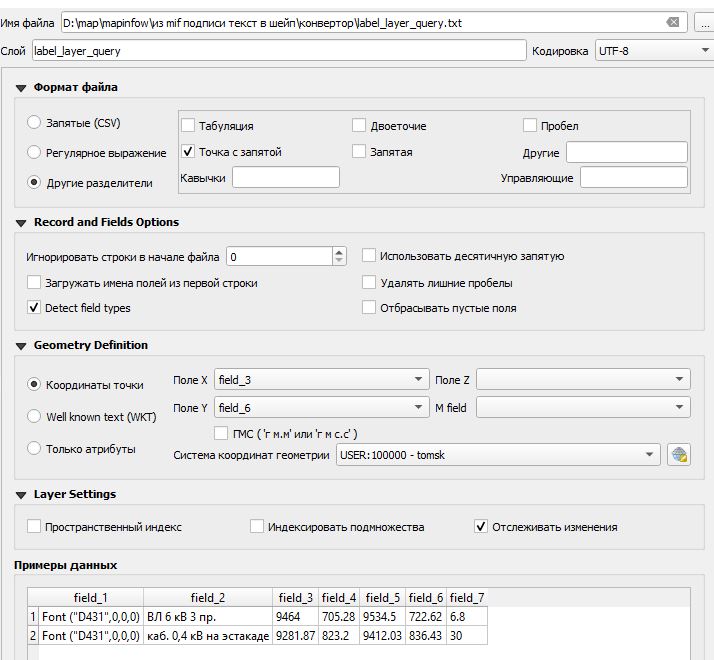Screen dimensions: 714x660
Task: Clear the file name path field
Action: [674, 22]
